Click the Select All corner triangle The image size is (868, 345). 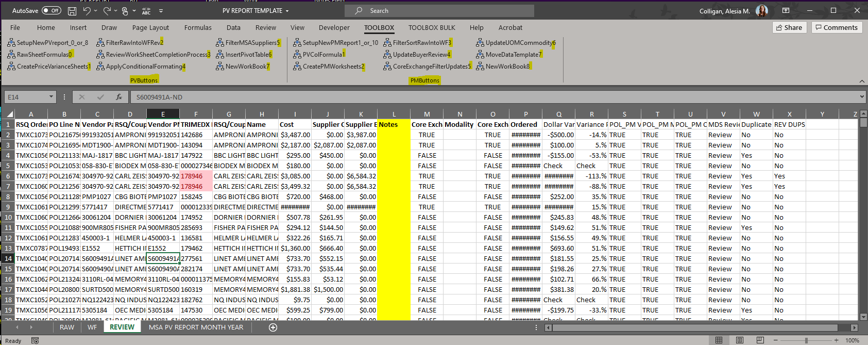tap(9, 114)
